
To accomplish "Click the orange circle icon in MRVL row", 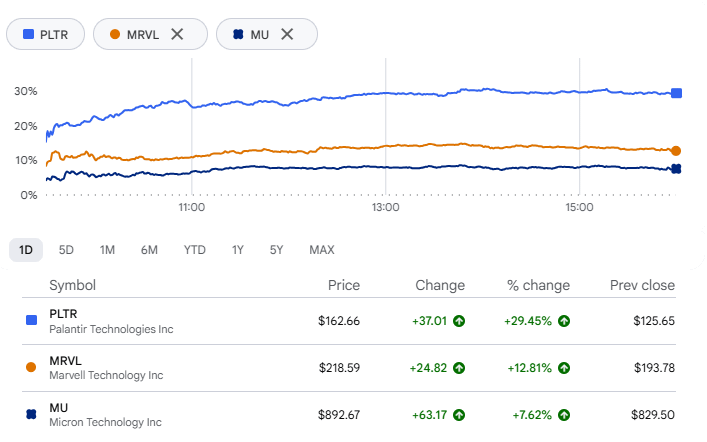I will [x=31, y=367].
